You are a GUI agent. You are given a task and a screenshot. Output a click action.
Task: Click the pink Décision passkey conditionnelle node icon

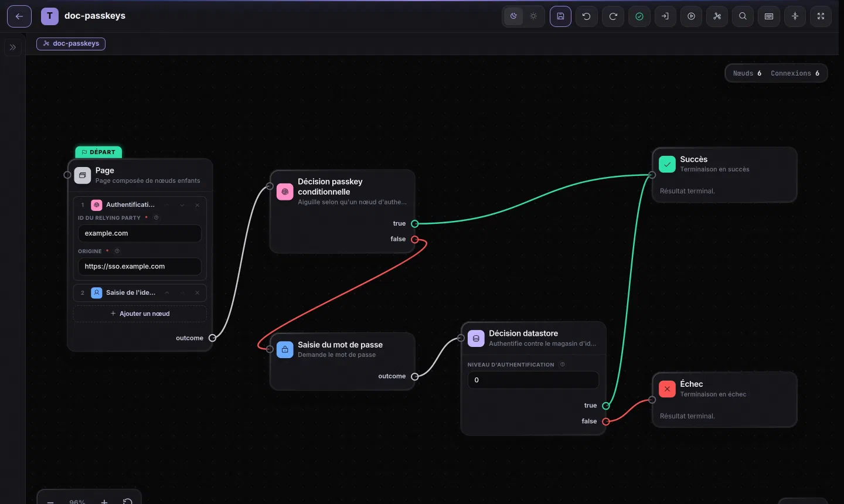[285, 192]
